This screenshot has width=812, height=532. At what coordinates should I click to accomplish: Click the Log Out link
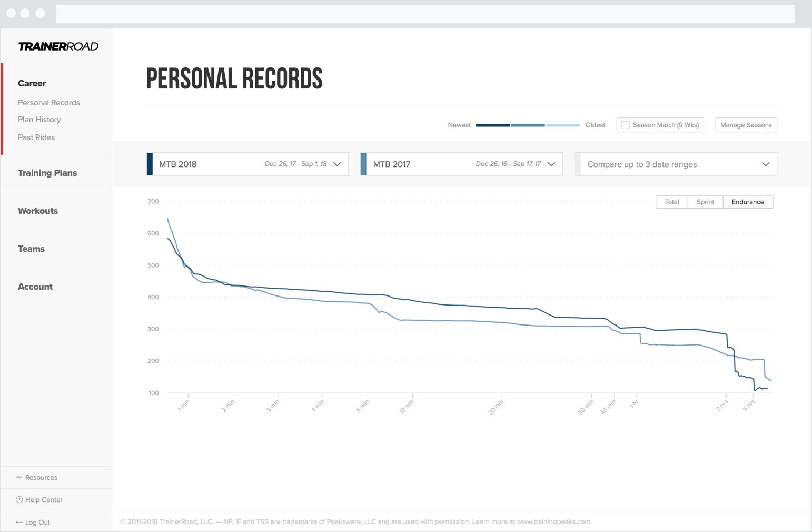(x=37, y=523)
